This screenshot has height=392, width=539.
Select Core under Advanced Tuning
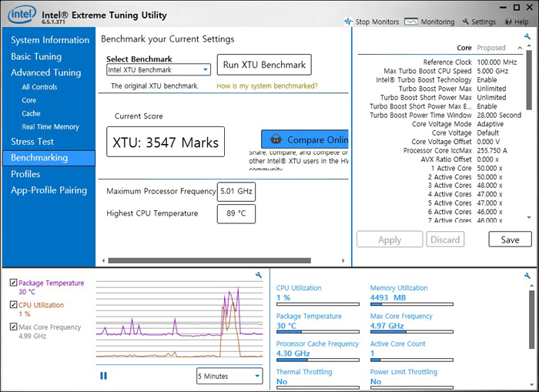[29, 100]
